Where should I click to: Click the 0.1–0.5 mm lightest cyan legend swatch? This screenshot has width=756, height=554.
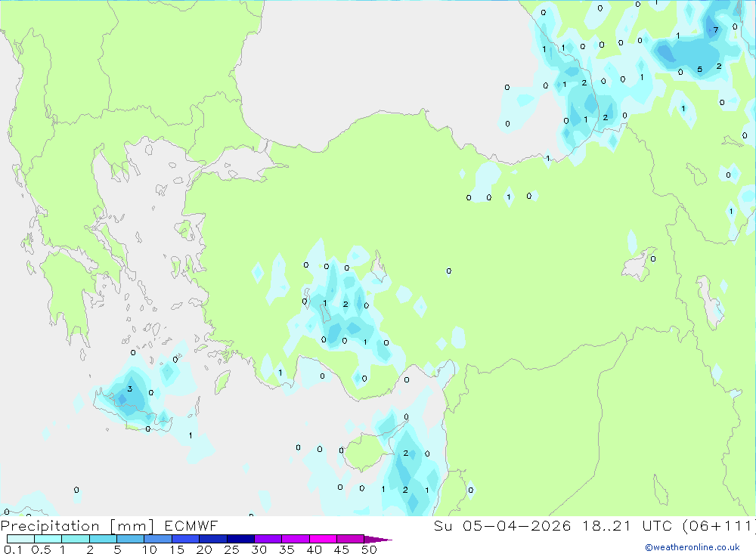click(x=20, y=539)
